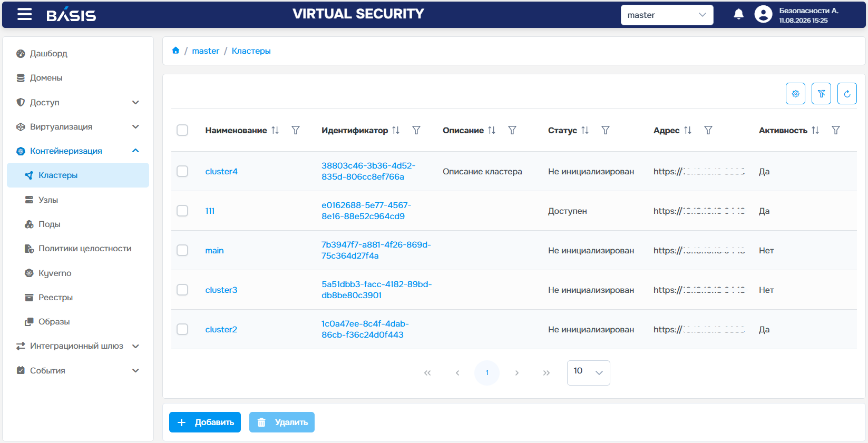Clear all table filters icon
Screen dimensions: 868x443
pos(821,94)
